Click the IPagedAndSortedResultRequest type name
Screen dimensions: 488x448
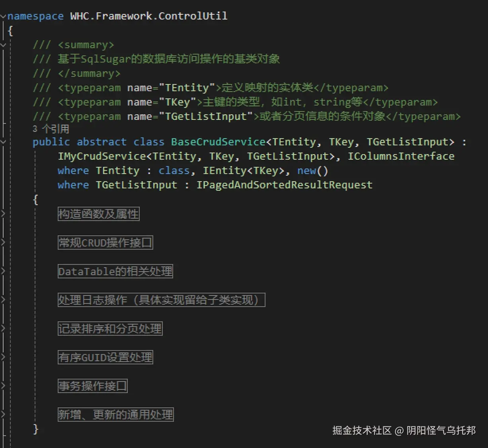(284, 185)
